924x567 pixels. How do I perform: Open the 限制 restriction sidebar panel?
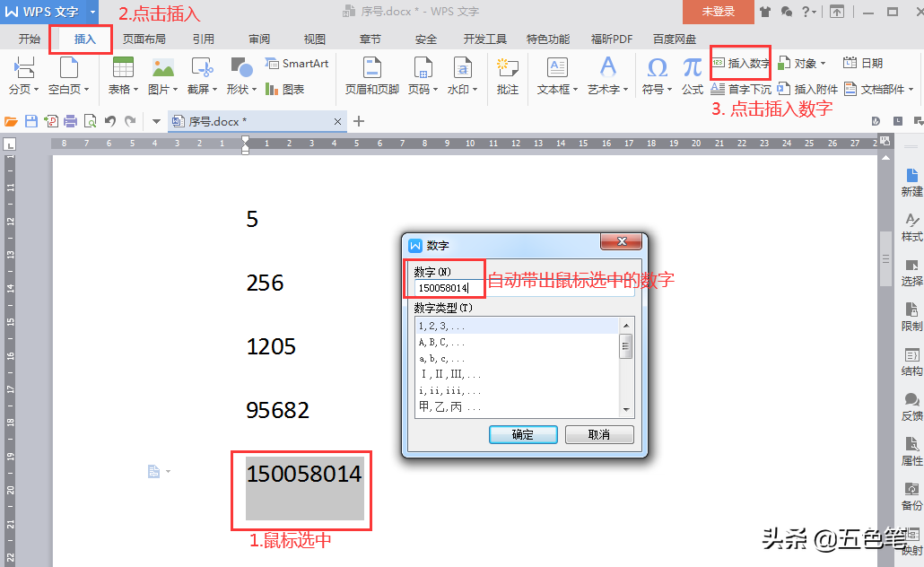pyautogui.click(x=911, y=317)
